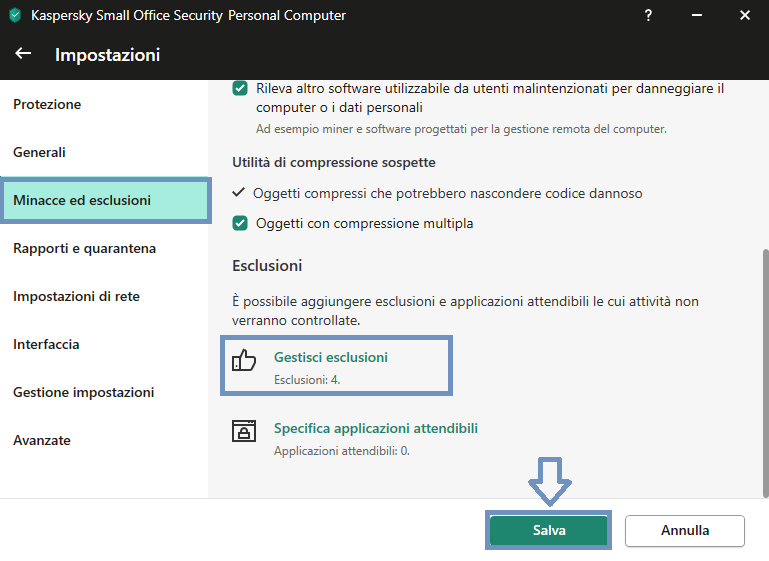Go to Impostazioni di rete
Viewport: 769px width, 561px height.
(x=77, y=296)
